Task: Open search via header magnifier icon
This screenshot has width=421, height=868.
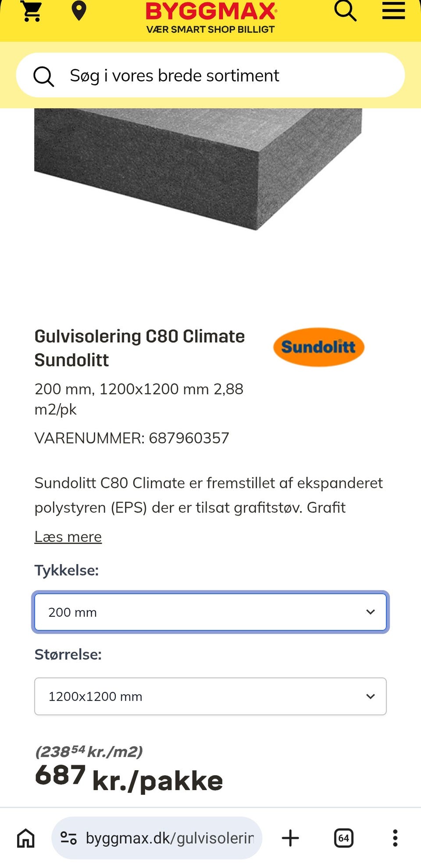Action: tap(345, 11)
